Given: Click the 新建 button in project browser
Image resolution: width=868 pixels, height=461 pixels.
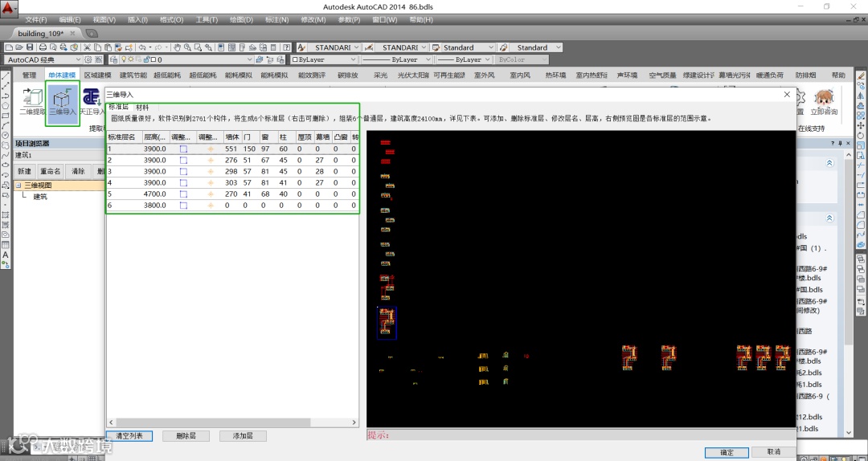Looking at the screenshot, I should pyautogui.click(x=24, y=172).
